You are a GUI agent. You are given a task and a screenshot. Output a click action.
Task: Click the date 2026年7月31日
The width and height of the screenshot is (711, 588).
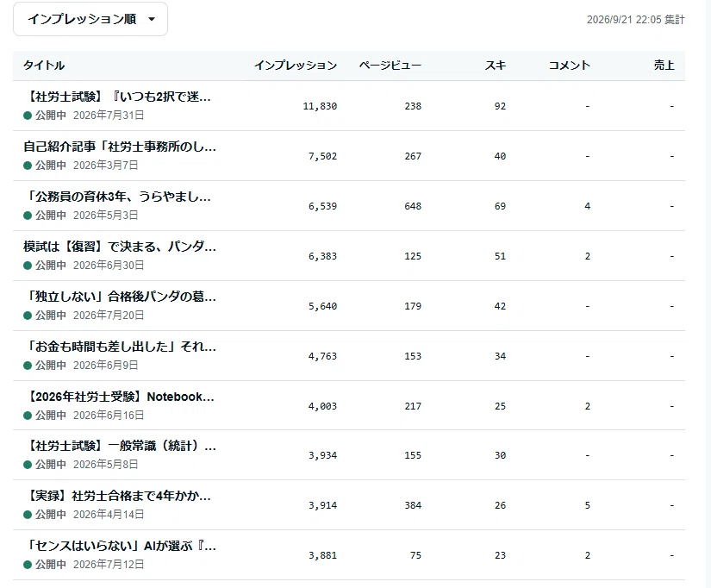(109, 116)
